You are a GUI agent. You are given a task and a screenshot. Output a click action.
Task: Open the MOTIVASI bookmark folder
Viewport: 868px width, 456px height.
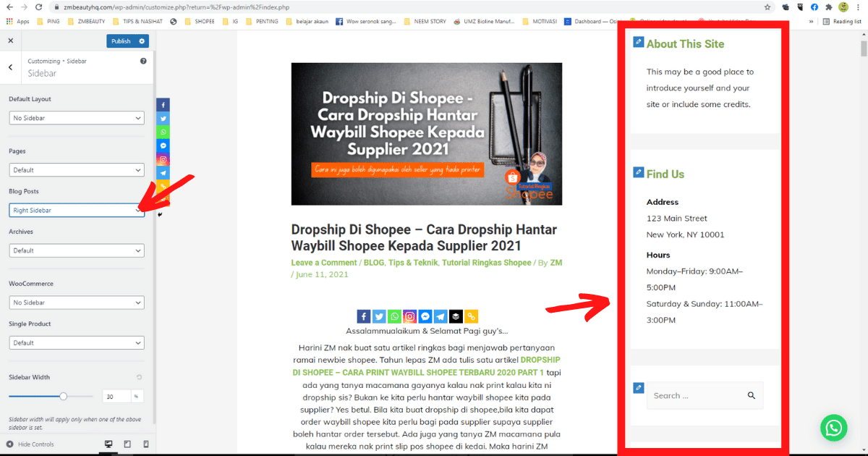539,22
